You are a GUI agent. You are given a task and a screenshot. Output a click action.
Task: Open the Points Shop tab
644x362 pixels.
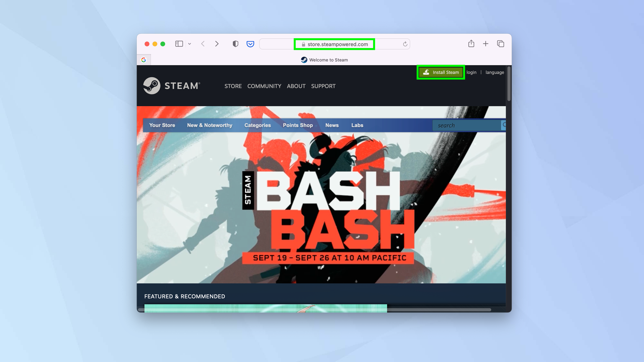[x=298, y=125]
